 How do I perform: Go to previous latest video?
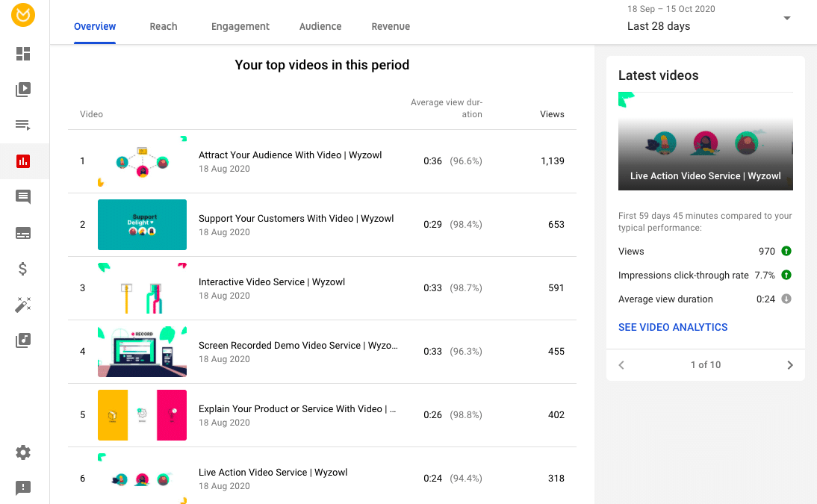coord(621,365)
